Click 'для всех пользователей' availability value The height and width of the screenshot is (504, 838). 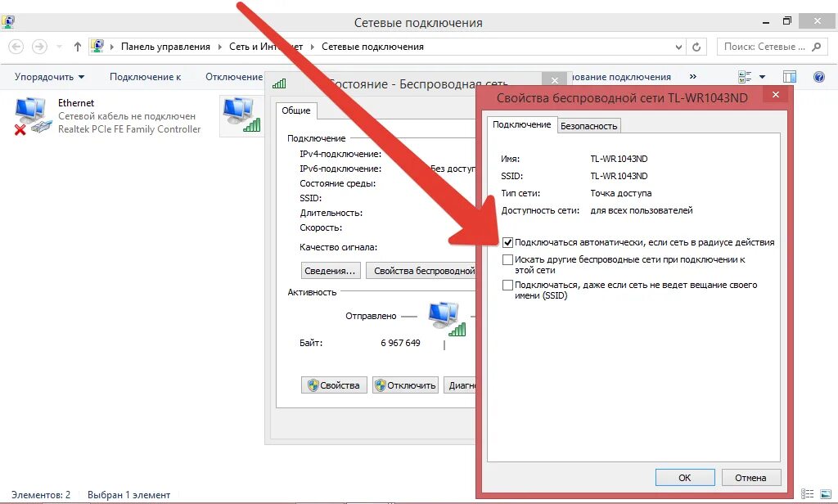pos(642,210)
